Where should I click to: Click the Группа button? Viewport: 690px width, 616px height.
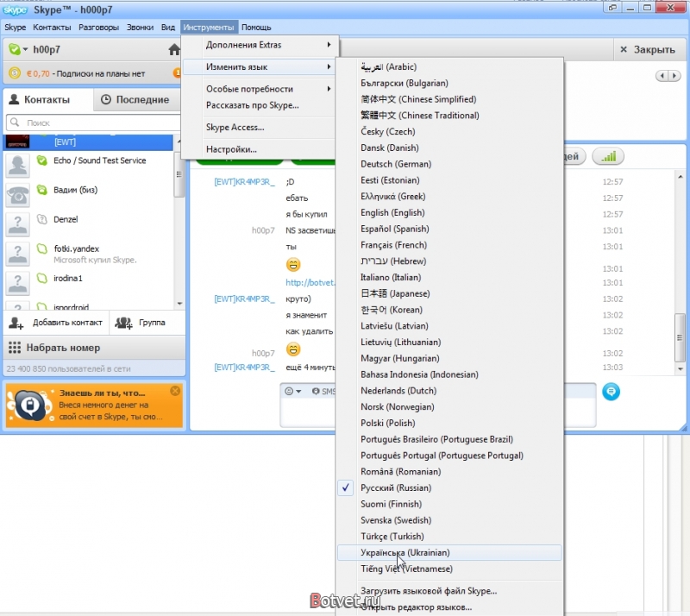[x=147, y=323]
